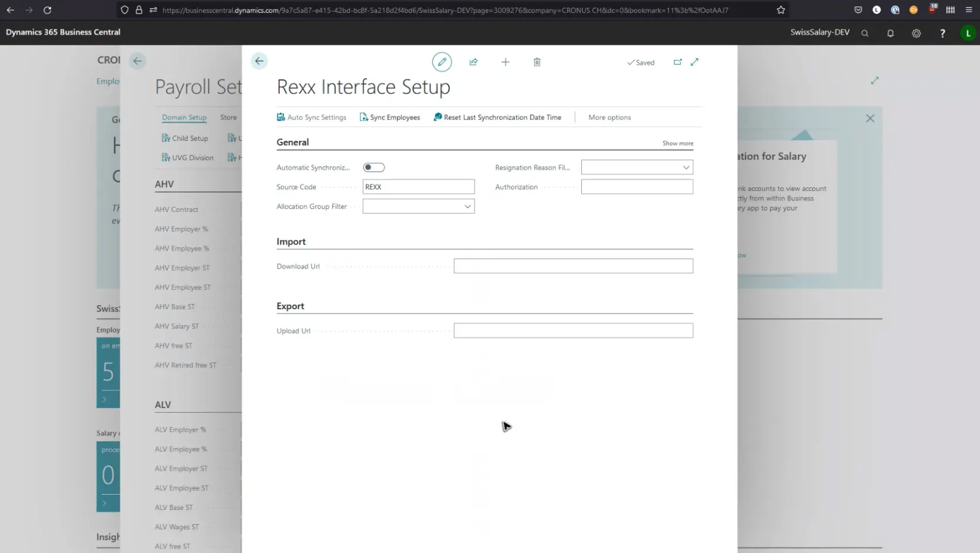Open Business Central settings gear
Image resolution: width=980 pixels, height=553 pixels.
(916, 34)
